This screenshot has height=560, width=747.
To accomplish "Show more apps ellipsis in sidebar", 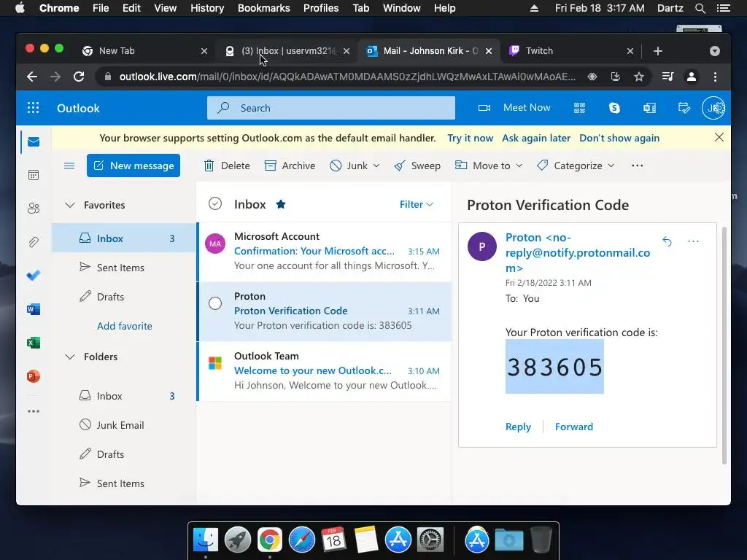I will (34, 411).
